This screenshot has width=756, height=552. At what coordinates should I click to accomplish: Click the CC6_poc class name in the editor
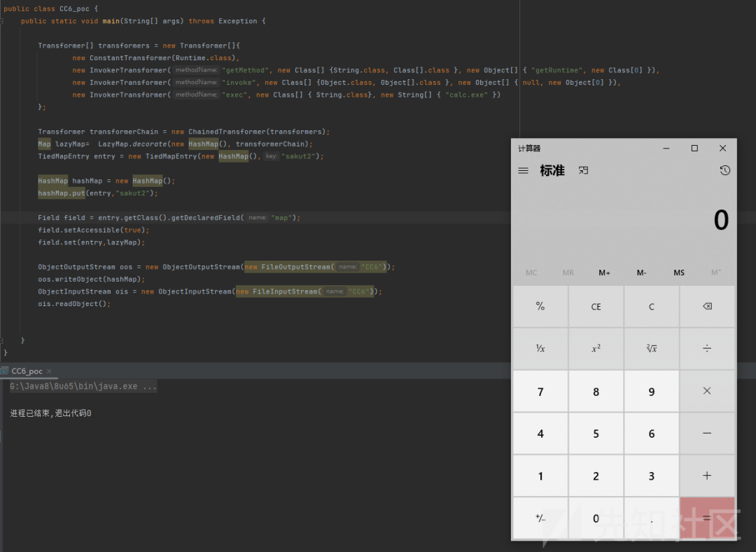(74, 8)
